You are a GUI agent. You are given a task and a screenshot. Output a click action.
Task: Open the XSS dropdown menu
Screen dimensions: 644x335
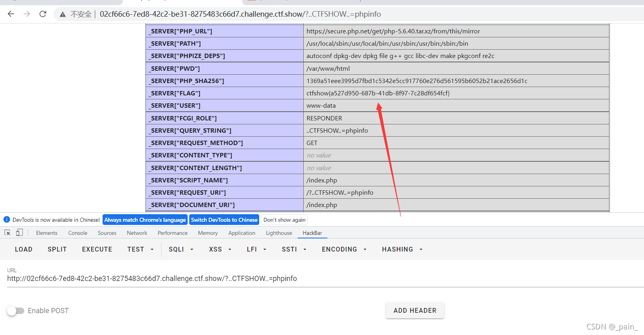[220, 249]
